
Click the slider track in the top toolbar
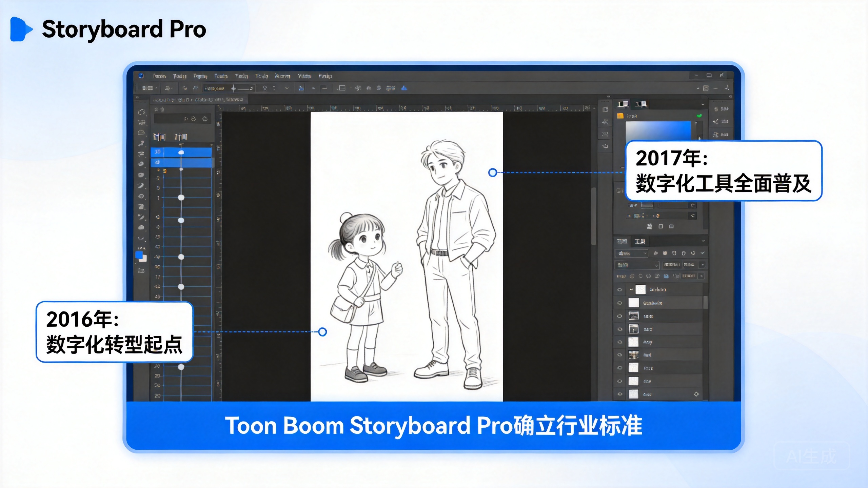tap(243, 88)
